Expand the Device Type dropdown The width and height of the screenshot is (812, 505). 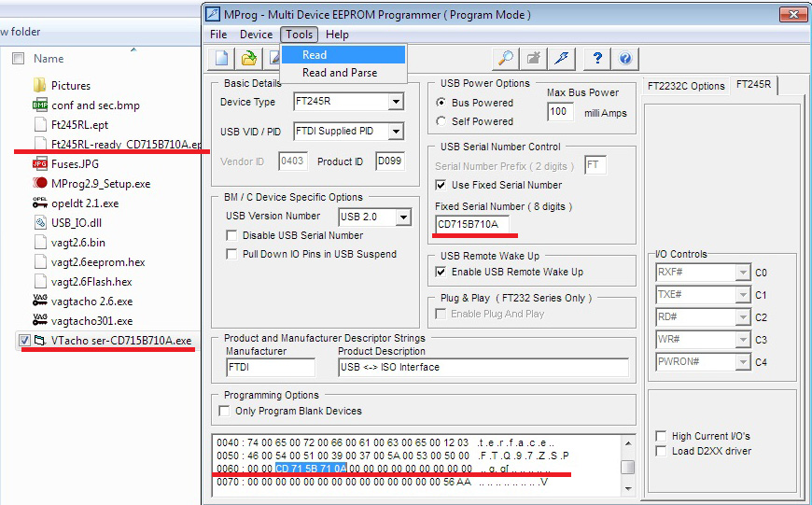396,102
